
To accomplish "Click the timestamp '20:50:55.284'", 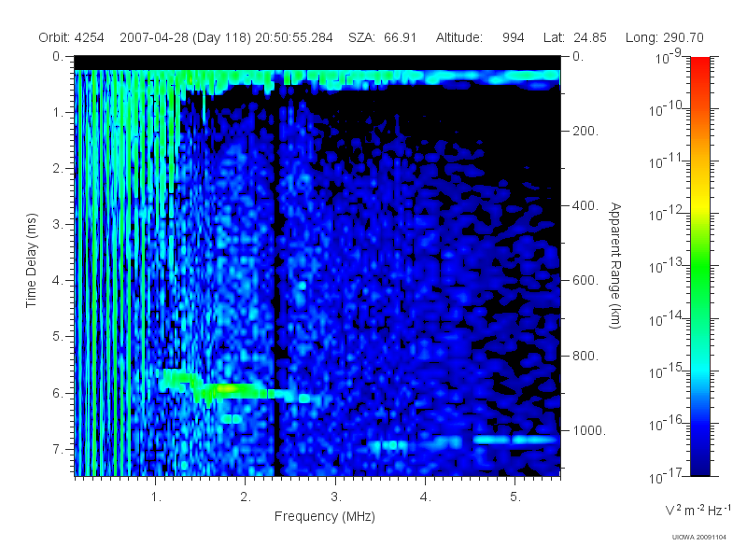I will pos(294,37).
